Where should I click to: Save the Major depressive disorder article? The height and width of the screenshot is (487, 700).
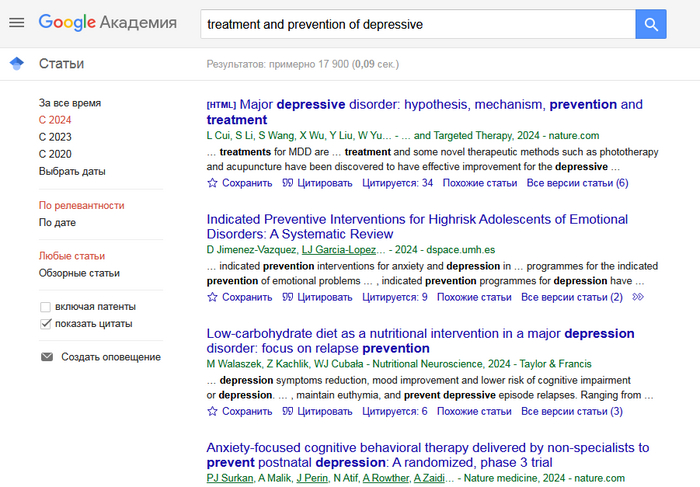point(239,183)
